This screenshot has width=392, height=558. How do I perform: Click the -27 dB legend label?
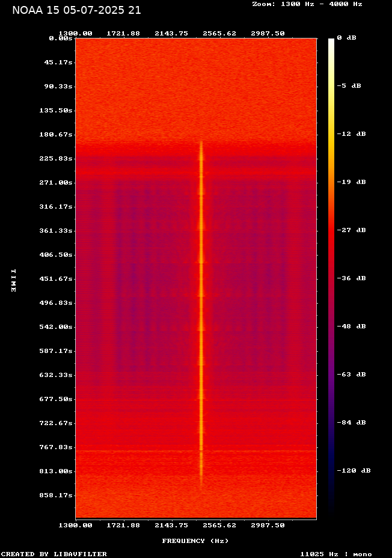(352, 230)
